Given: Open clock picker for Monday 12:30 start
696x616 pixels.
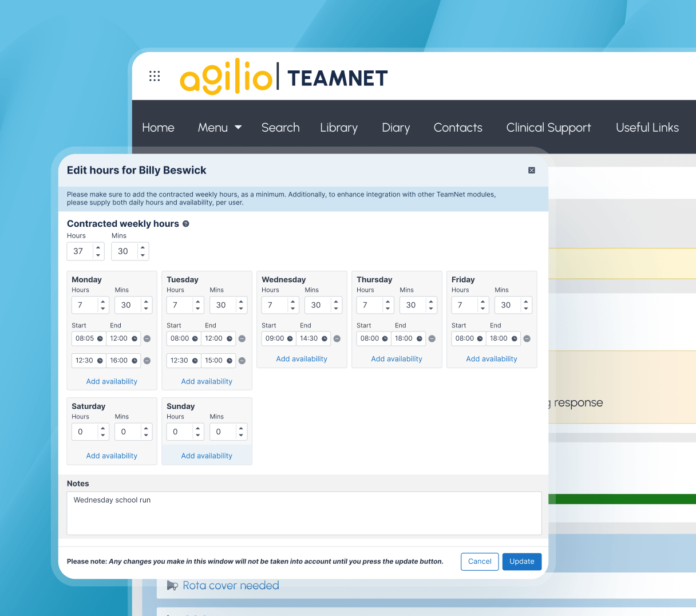Looking at the screenshot, I should 100,361.
